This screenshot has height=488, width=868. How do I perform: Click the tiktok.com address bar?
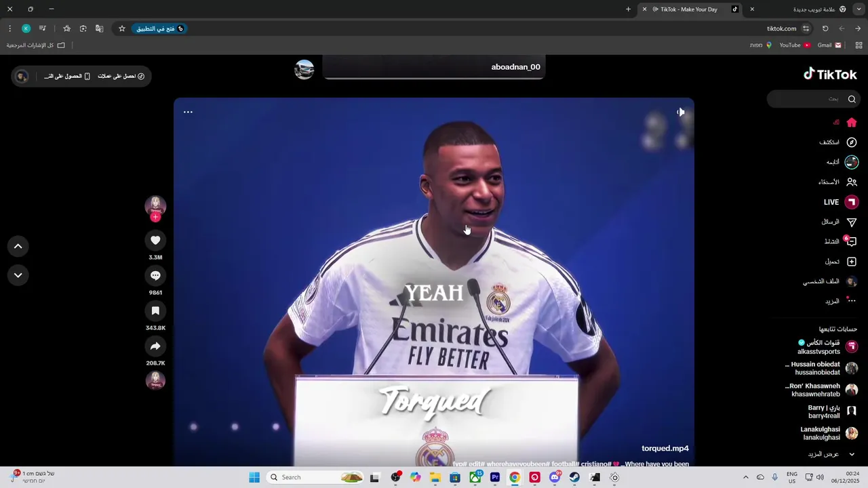coord(780,28)
